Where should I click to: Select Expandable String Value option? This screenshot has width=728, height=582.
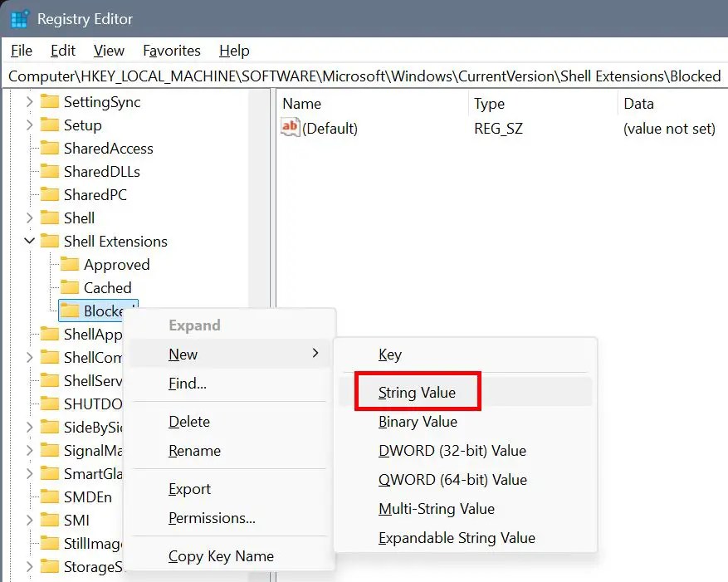tap(466, 538)
